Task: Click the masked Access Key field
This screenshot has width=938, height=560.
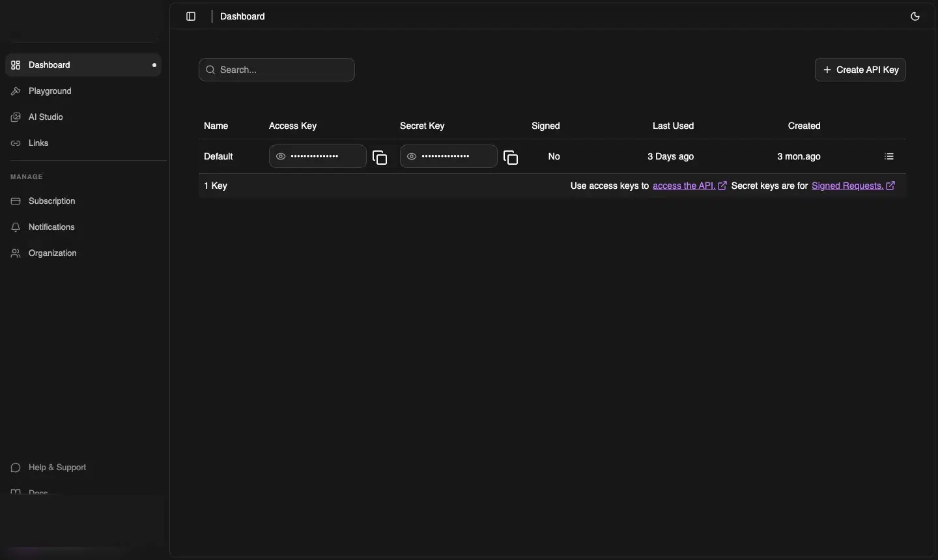Action: 318,156
